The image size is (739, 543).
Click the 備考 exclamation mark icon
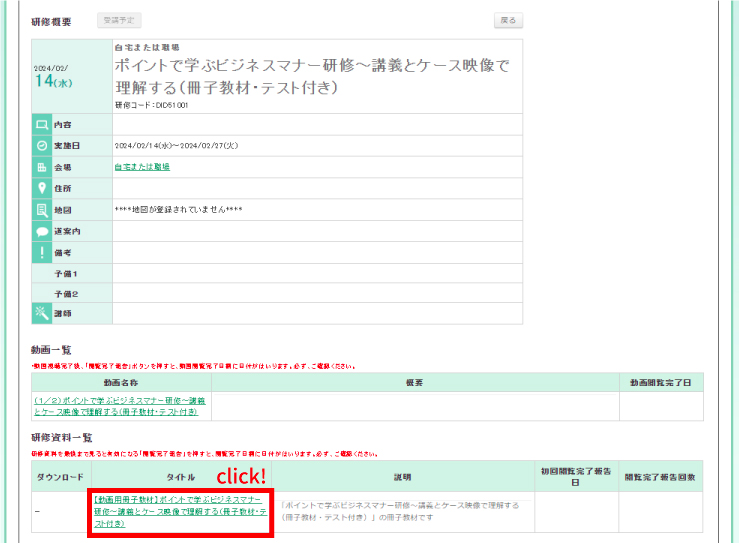42,252
